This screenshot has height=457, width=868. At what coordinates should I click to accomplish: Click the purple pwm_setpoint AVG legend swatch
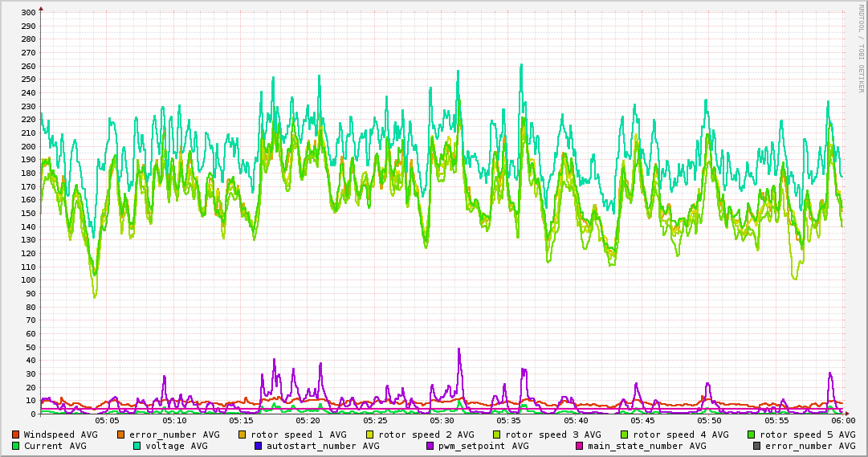430,446
